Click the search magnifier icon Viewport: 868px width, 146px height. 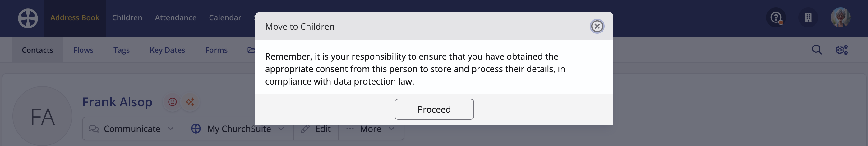click(x=817, y=50)
